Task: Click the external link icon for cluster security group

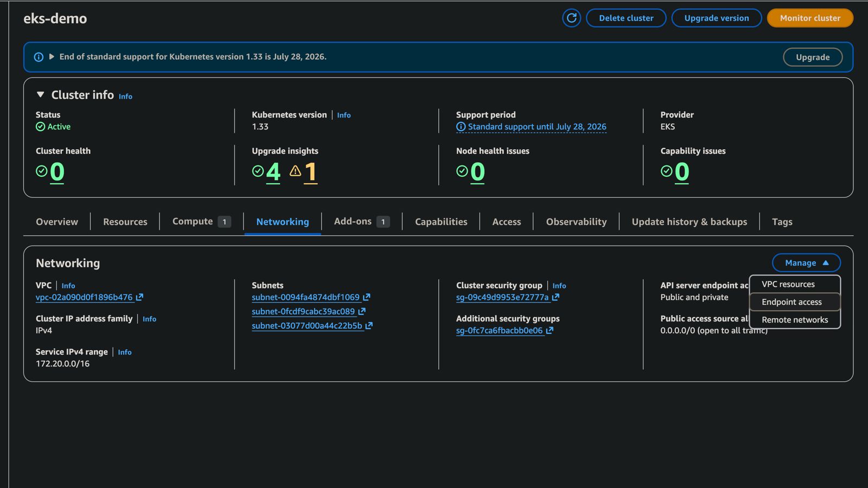Action: coord(556,297)
